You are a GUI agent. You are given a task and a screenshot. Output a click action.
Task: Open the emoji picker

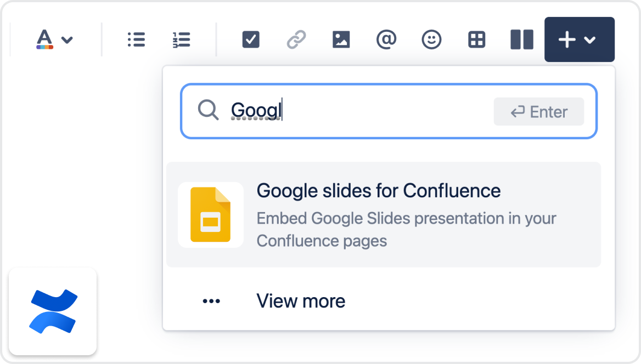pos(431,39)
